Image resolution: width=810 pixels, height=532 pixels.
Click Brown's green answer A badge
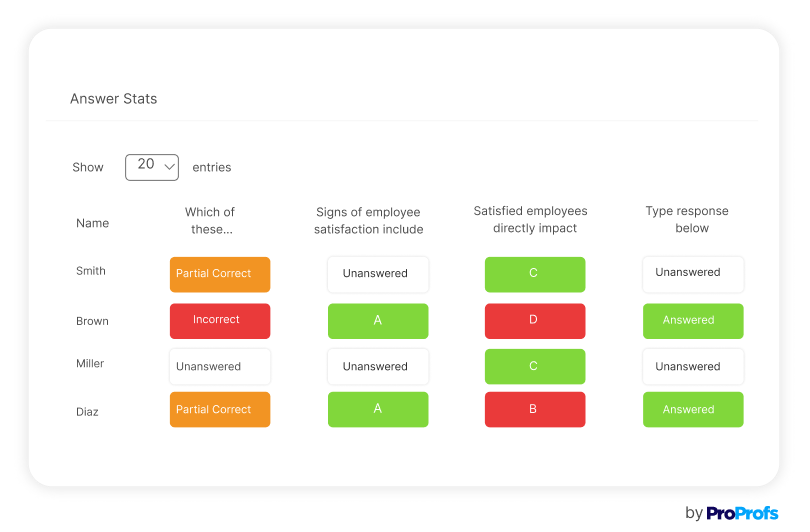click(x=378, y=321)
